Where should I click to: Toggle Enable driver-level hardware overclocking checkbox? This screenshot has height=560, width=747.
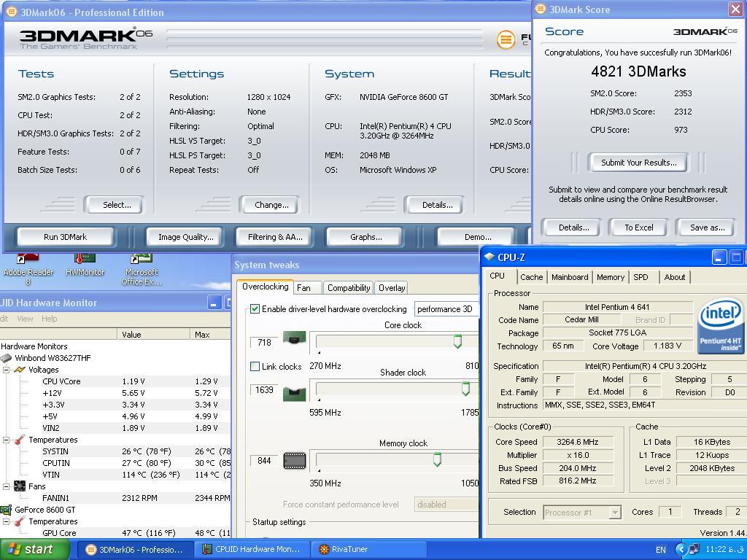(255, 309)
